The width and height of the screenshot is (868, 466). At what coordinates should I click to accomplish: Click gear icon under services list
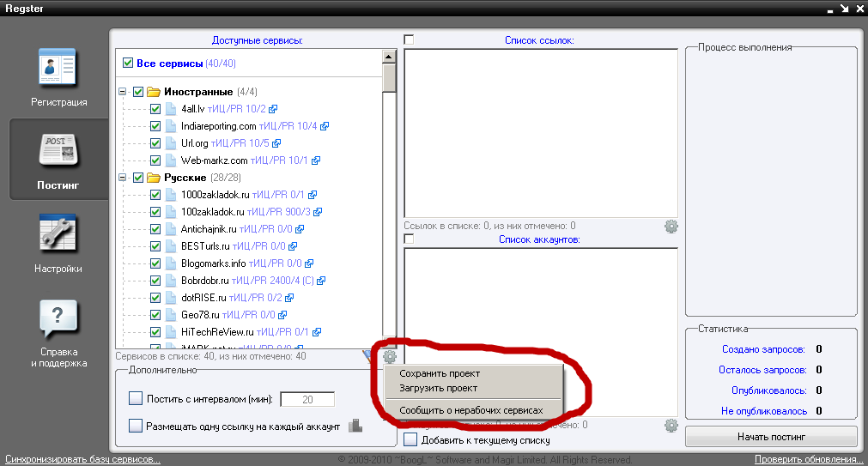click(x=390, y=356)
